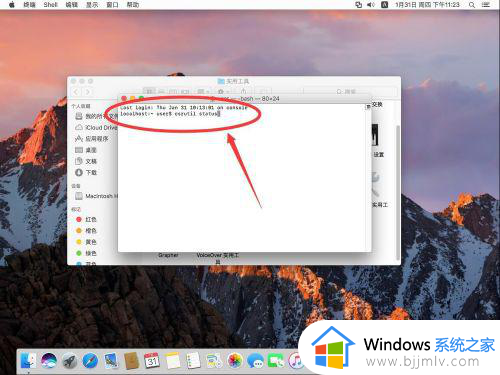Select iCloud Drive in Finder sidebar
Viewport: 500px width, 375px height.
pos(96,127)
